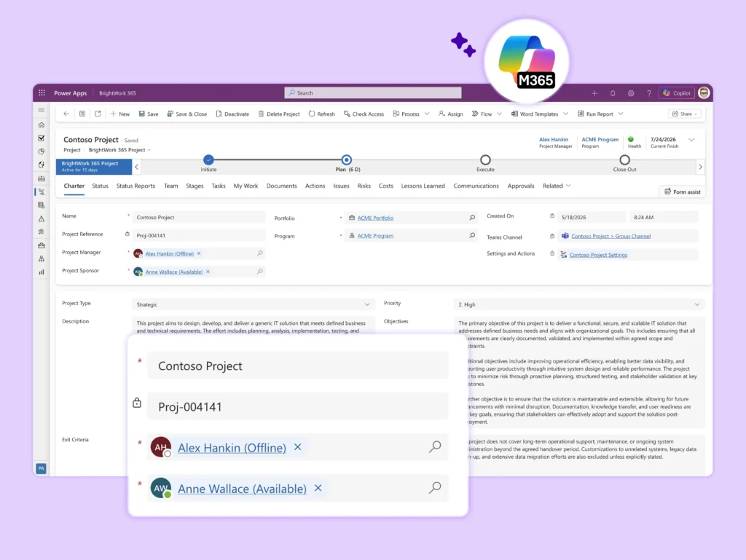Viewport: 746px width, 560px height.
Task: Expand the Flow dropdown arrow
Action: (x=499, y=114)
